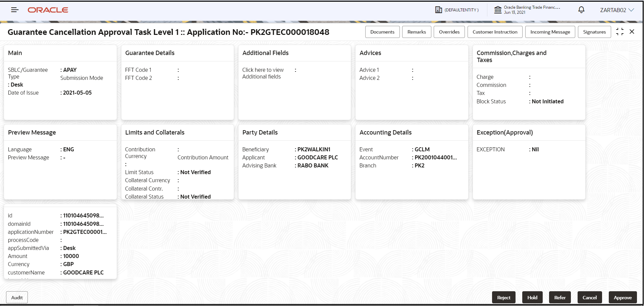Open notifications via the bell icon
This screenshot has width=644, height=306.
point(581,10)
